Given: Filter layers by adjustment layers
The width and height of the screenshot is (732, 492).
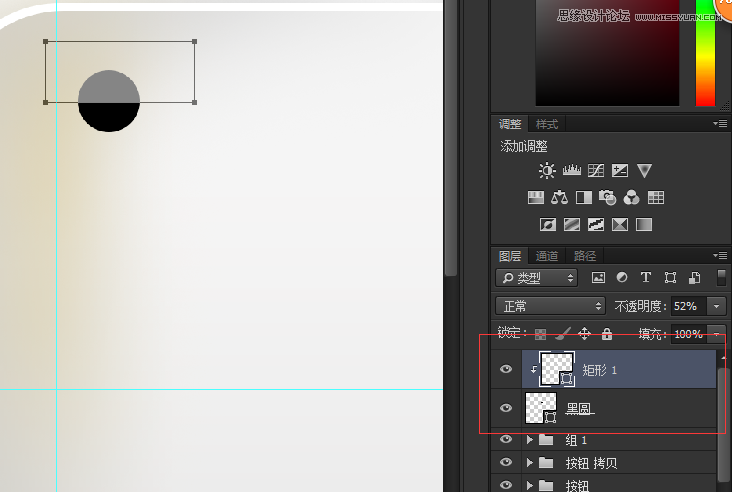Looking at the screenshot, I should coord(622,278).
